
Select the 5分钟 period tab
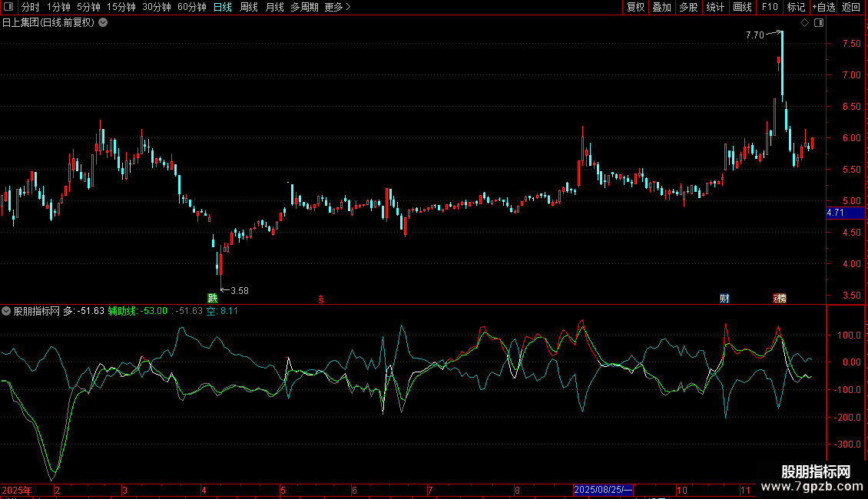click(88, 7)
